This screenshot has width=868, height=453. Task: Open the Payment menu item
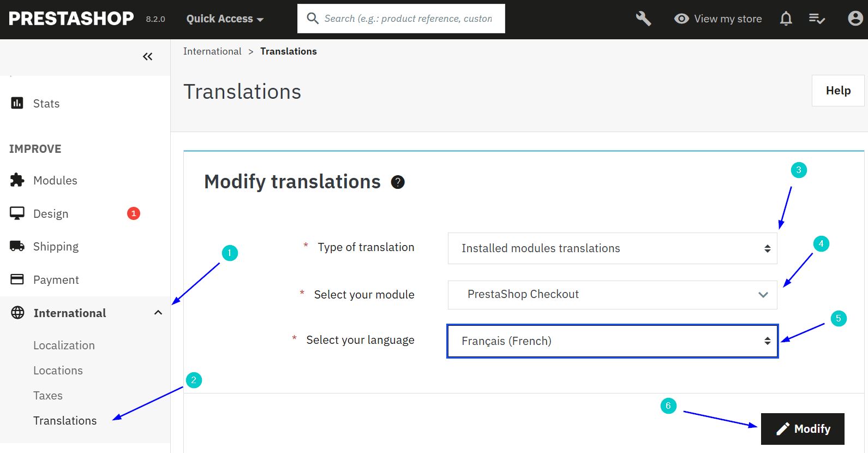coord(56,280)
